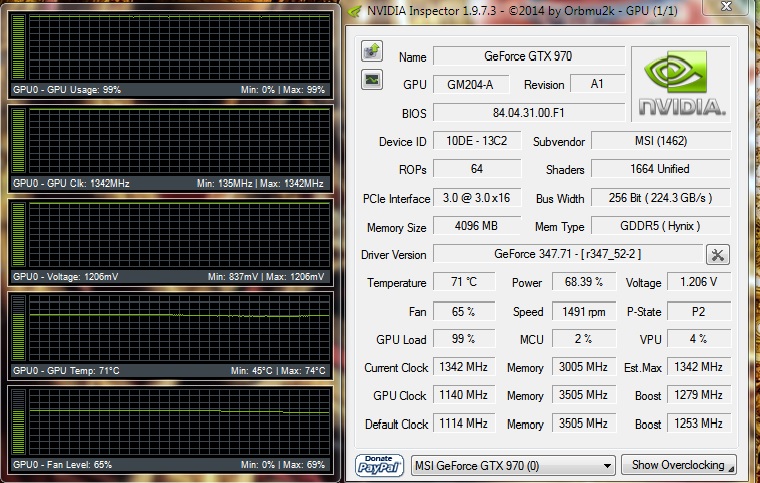Screen dimensions: 760x483
Task: Click the Subvendor field MSI (1462)
Action: [x=661, y=141]
